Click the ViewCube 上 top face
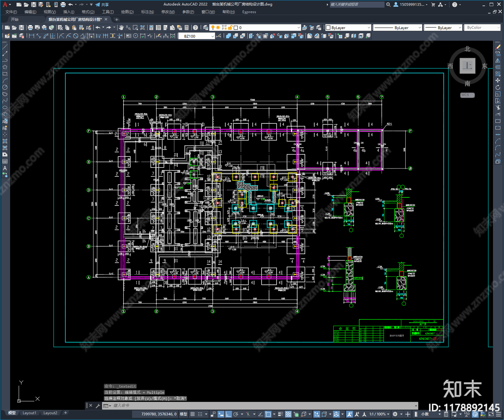This screenshot has width=504, height=420. 467,66
